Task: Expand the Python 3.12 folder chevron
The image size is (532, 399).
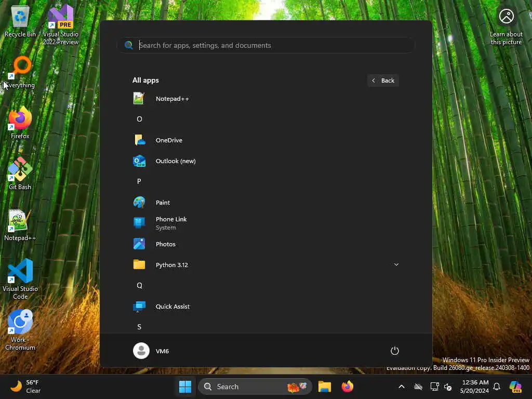Action: point(396,264)
